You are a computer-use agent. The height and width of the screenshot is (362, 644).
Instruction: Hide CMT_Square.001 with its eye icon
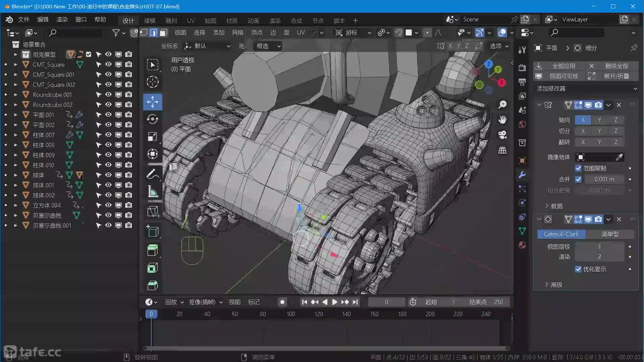pyautogui.click(x=108, y=74)
